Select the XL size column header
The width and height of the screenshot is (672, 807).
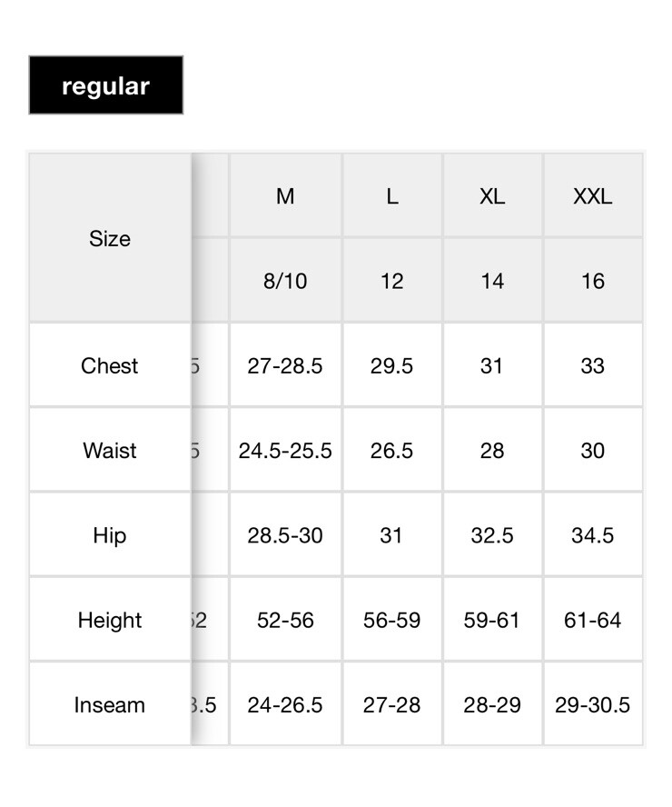click(492, 196)
